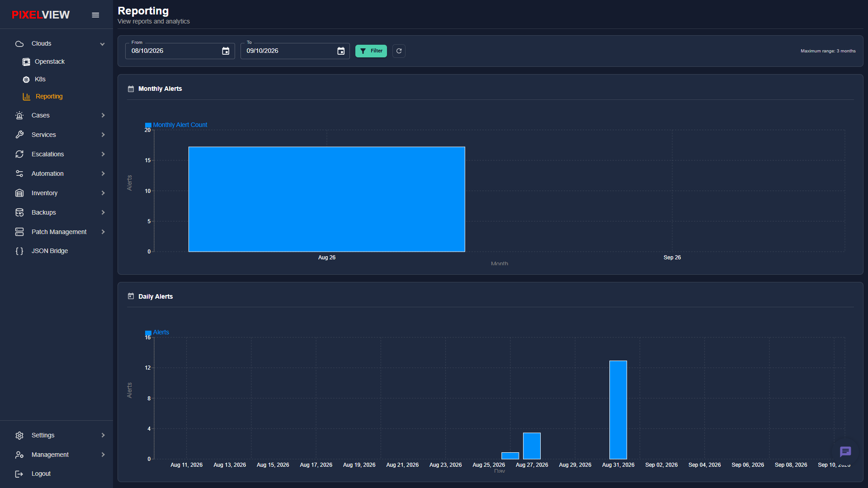Expand the Settings menu chevron

point(103,435)
